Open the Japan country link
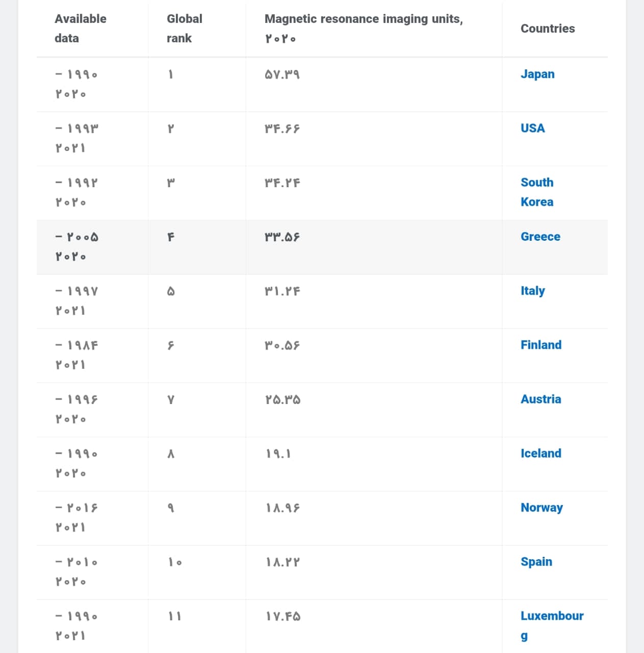 (x=537, y=74)
